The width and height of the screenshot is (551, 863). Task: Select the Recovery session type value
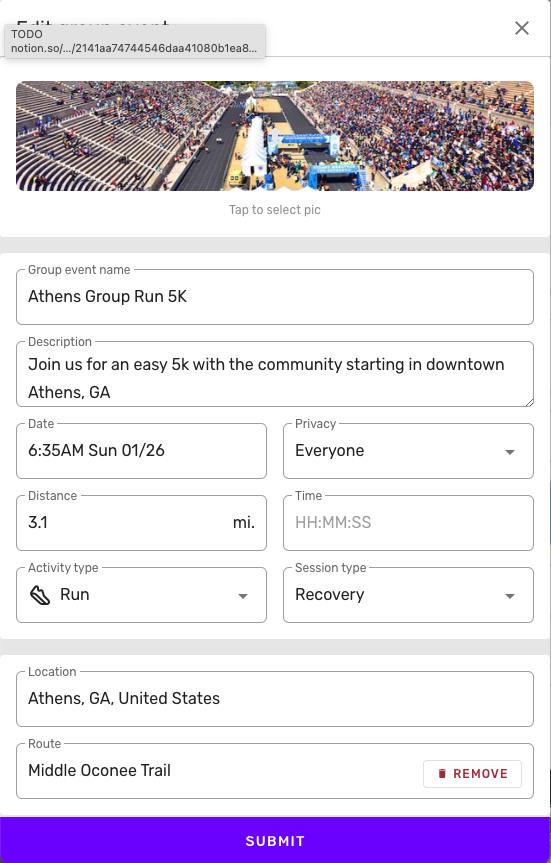coord(329,595)
